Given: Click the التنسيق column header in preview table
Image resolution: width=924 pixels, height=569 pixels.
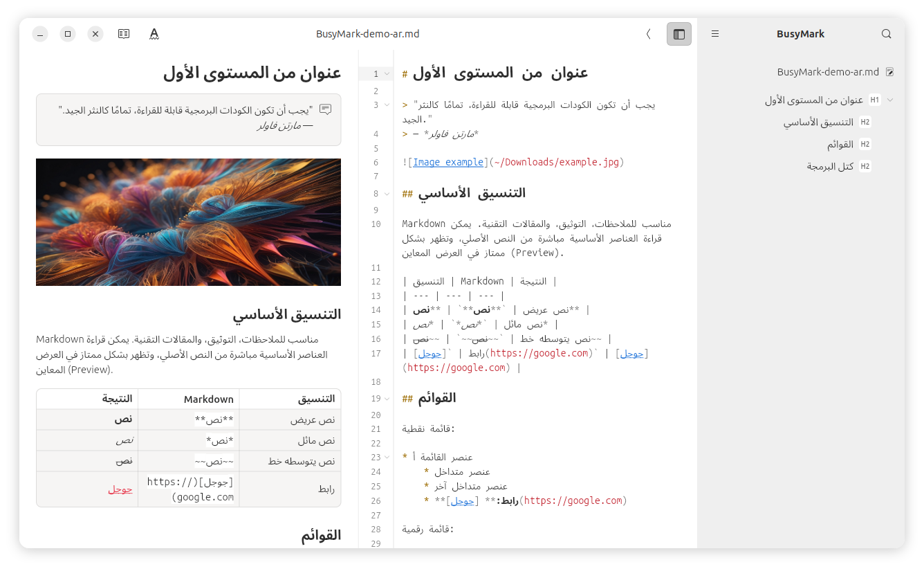Looking at the screenshot, I should 316,399.
